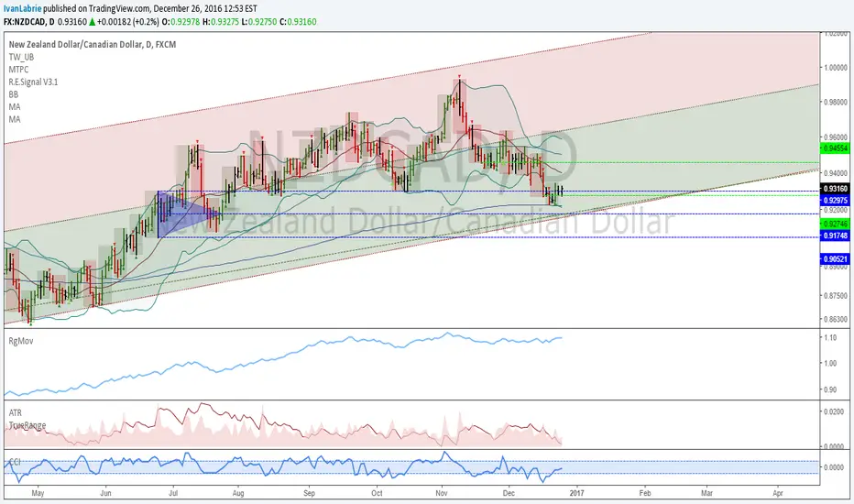Click the ATR indicator label
The height and width of the screenshot is (504, 854).
(16, 412)
